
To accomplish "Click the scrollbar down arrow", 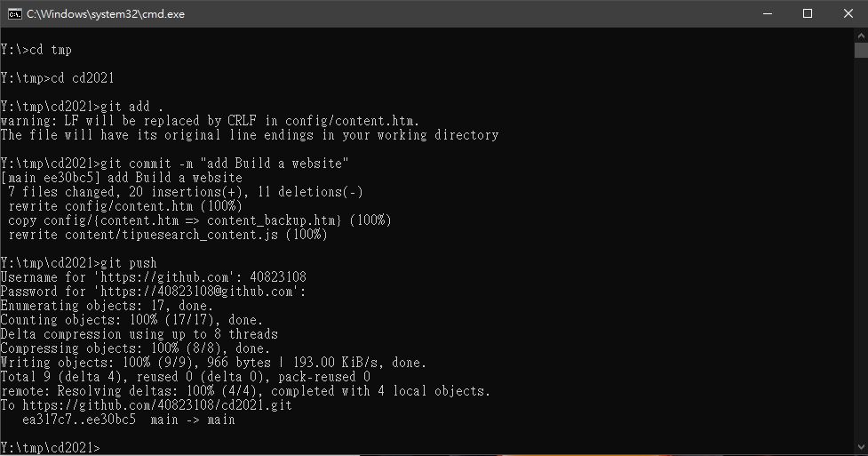I will pos(861,446).
